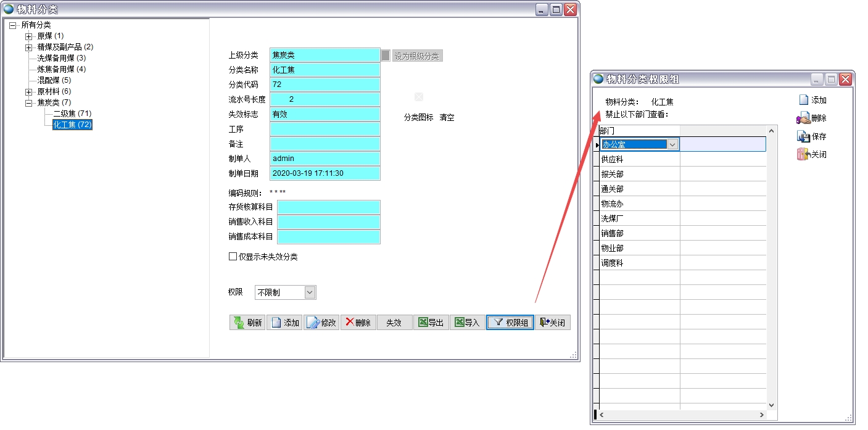Select 二级焦 (71) in the category tree

tap(72, 114)
